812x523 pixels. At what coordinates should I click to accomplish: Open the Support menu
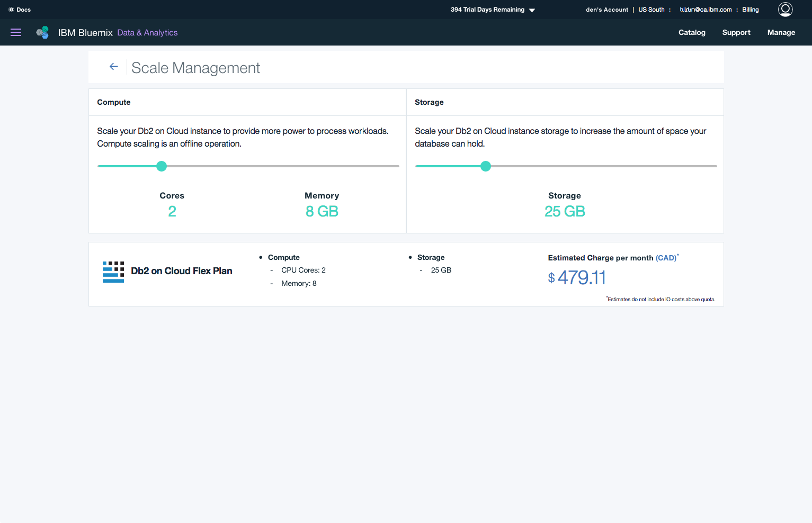736,32
